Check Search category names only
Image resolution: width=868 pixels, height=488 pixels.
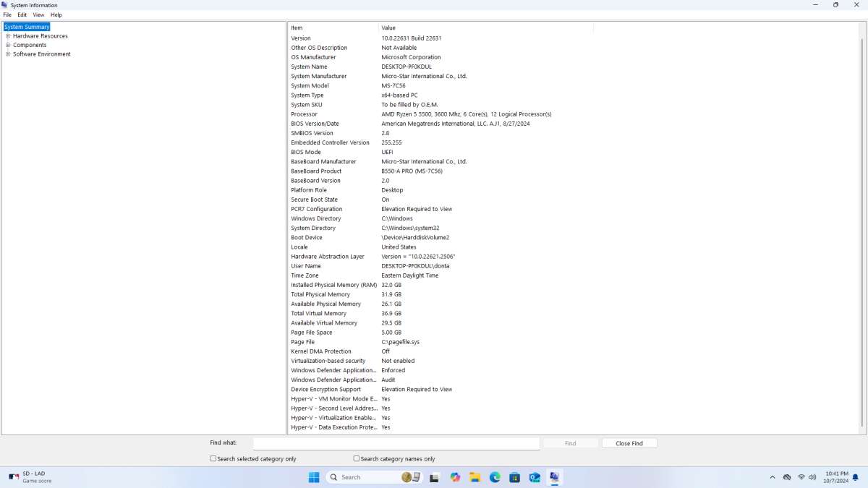[356, 458]
